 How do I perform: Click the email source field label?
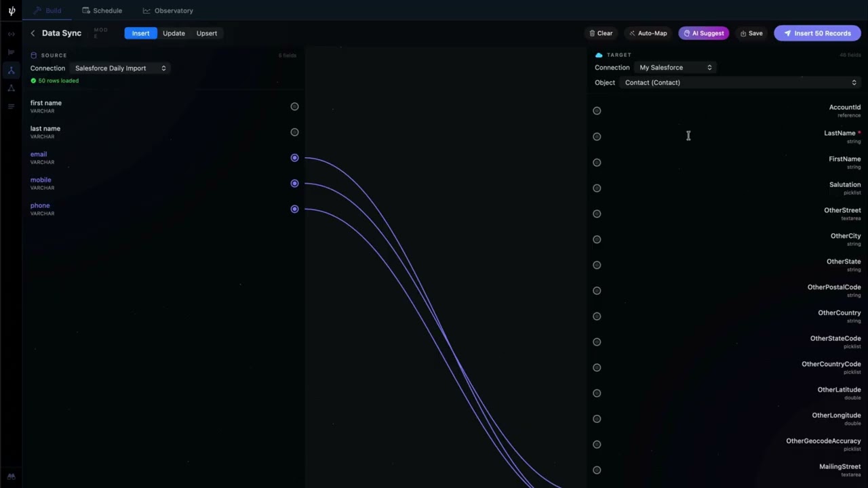[x=39, y=155]
